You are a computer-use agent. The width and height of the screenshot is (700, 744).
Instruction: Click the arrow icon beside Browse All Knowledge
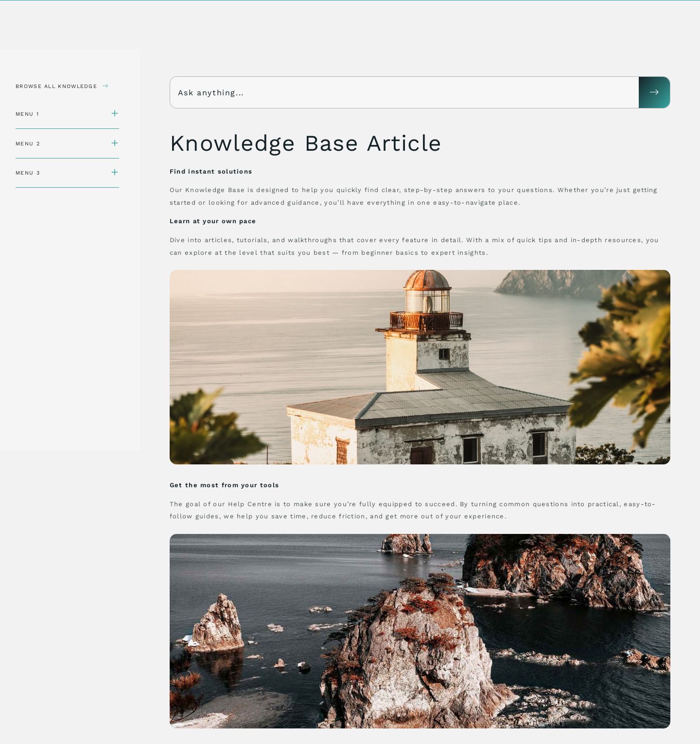(x=105, y=86)
